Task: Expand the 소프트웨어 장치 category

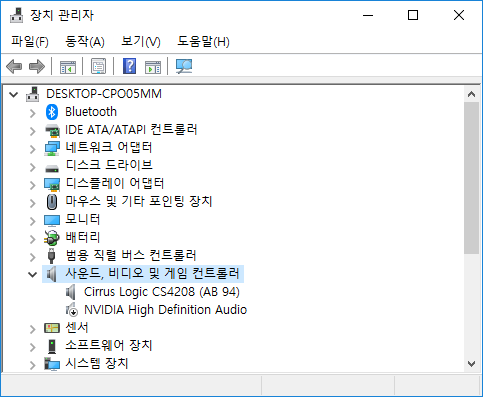Action: pos(32,347)
